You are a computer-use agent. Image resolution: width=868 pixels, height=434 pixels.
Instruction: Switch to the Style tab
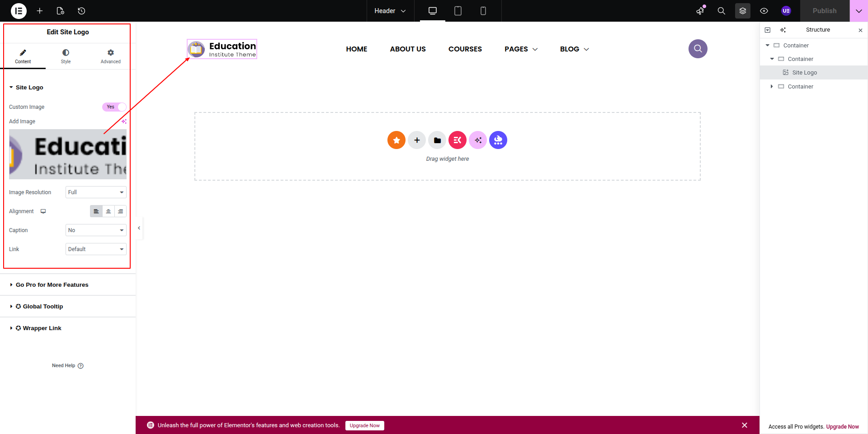66,56
